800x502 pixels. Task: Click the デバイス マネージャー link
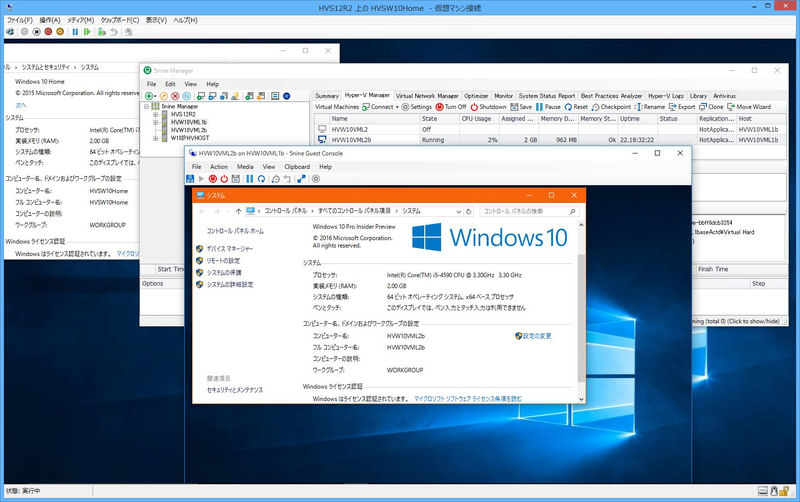click(229, 247)
